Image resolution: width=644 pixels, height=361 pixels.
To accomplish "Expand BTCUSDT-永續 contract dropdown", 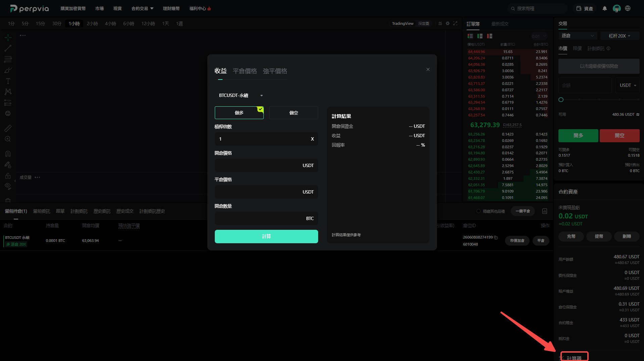I will coord(241,96).
